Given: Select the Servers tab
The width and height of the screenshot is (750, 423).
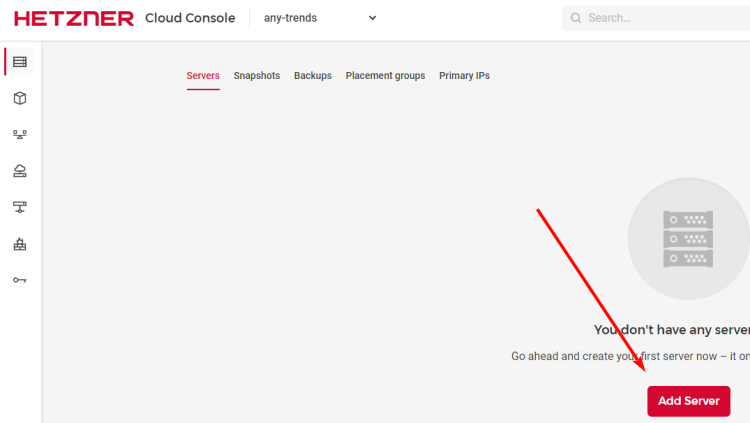Looking at the screenshot, I should tap(203, 76).
